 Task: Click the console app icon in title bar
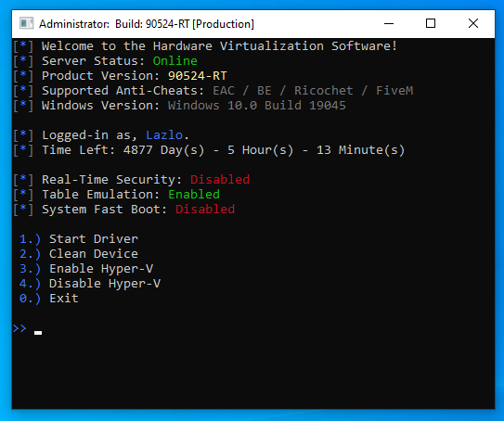[26, 23]
